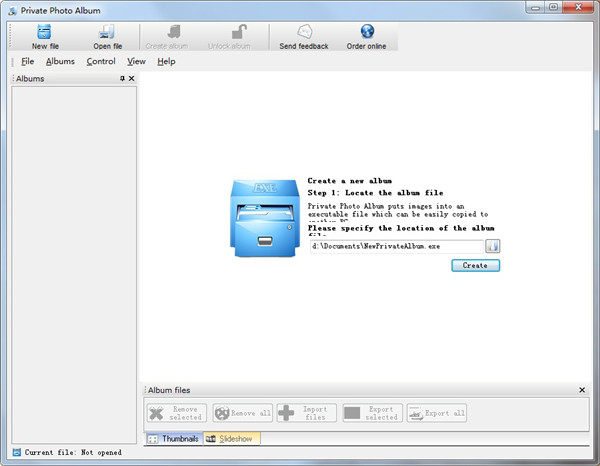This screenshot has width=600, height=466.
Task: Click the Remove selected button
Action: click(x=177, y=413)
